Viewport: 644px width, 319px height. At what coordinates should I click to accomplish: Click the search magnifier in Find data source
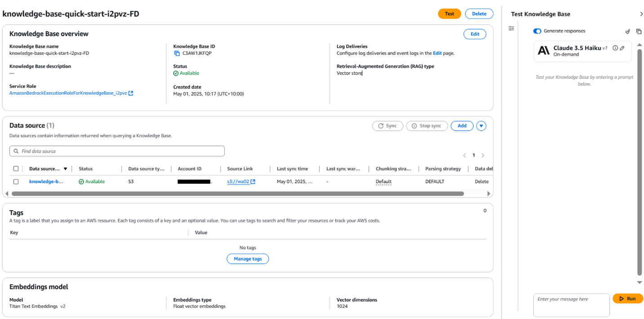16,151
